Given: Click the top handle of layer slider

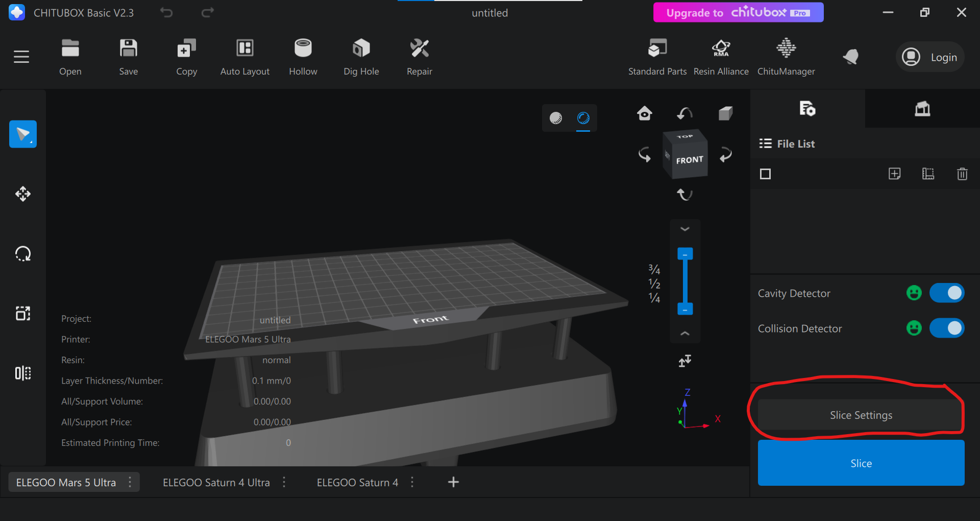Looking at the screenshot, I should pos(685,254).
